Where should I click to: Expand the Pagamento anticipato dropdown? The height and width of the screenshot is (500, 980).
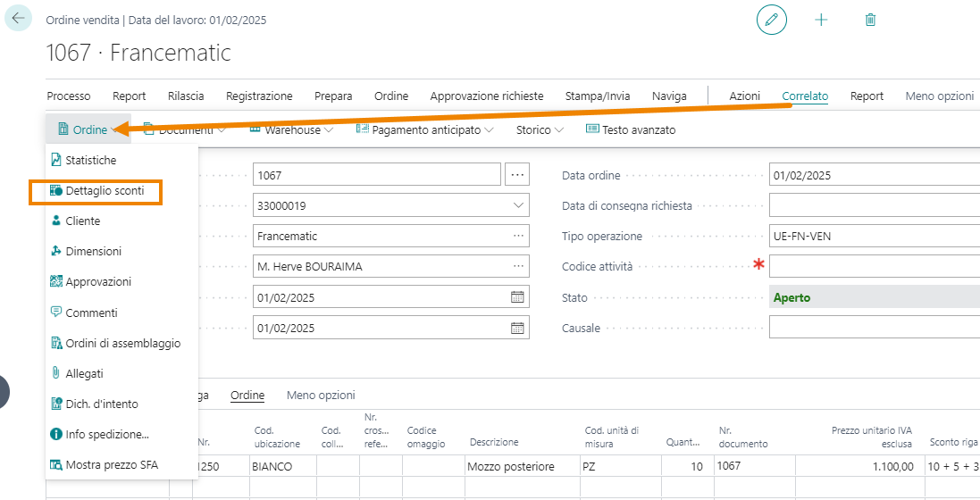424,130
